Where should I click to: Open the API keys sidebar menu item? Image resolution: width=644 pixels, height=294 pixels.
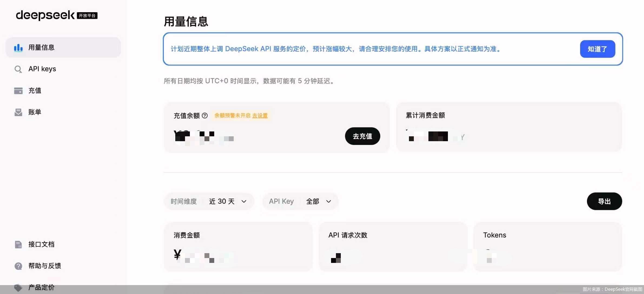pyautogui.click(x=63, y=69)
